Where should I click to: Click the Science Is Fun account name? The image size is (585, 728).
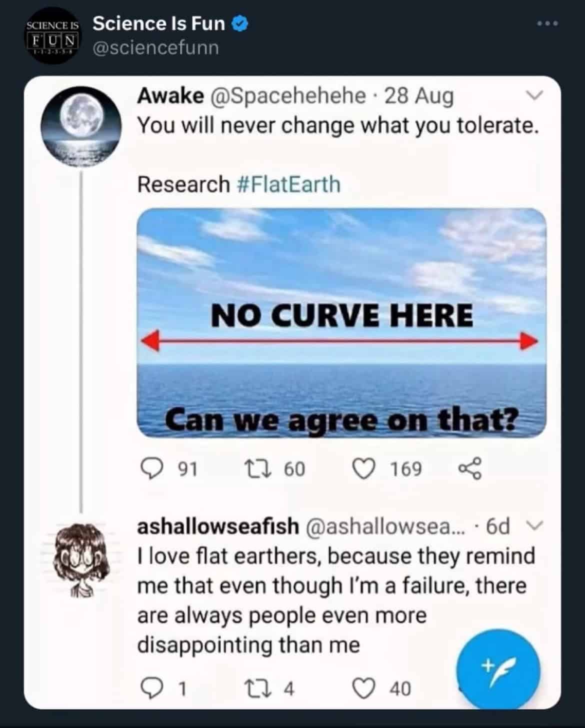(159, 23)
